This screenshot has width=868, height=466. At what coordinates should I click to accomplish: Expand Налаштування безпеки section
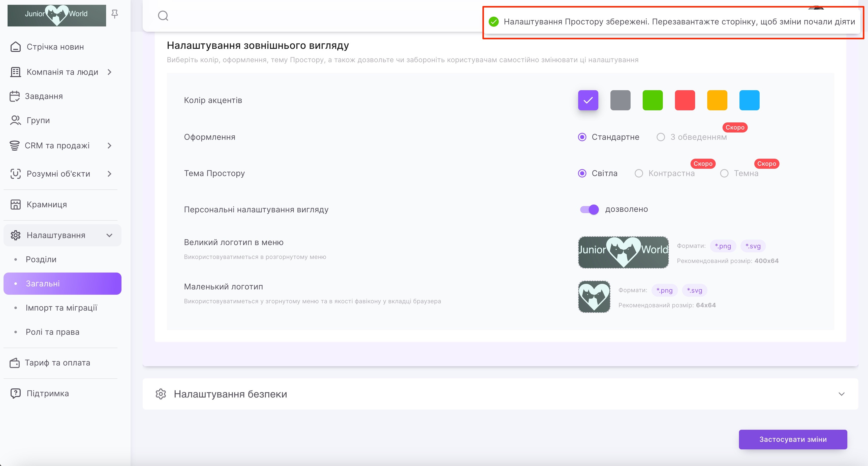[x=841, y=394]
